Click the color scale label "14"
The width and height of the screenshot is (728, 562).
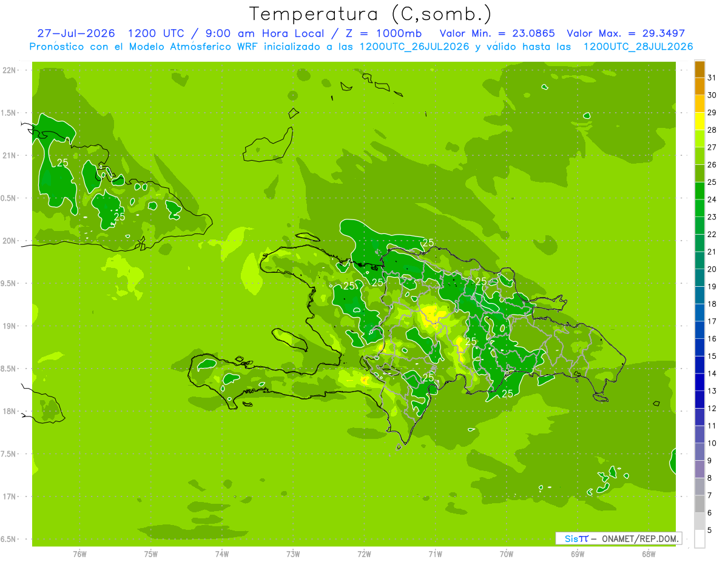(x=712, y=373)
